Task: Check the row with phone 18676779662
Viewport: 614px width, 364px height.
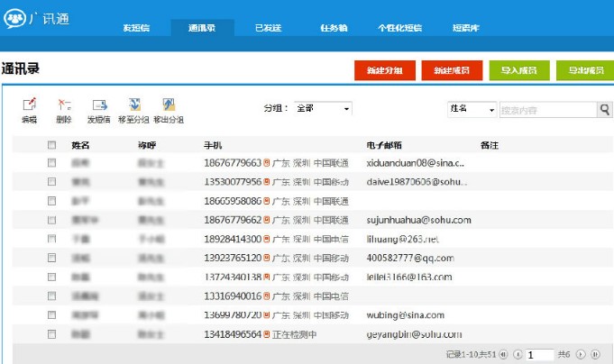Action: pos(51,220)
